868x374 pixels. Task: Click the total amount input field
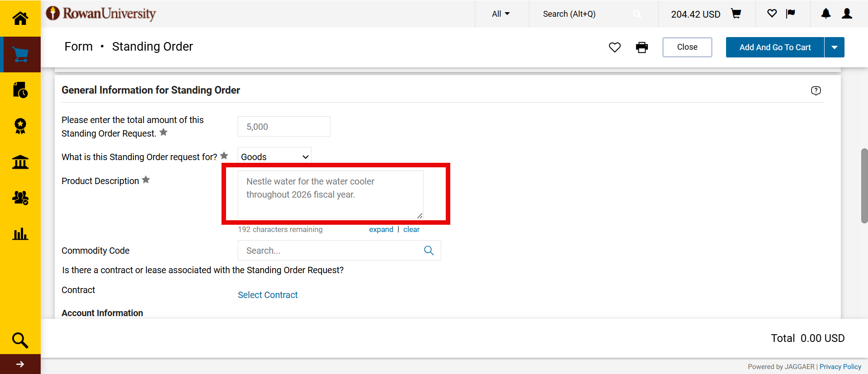(284, 127)
